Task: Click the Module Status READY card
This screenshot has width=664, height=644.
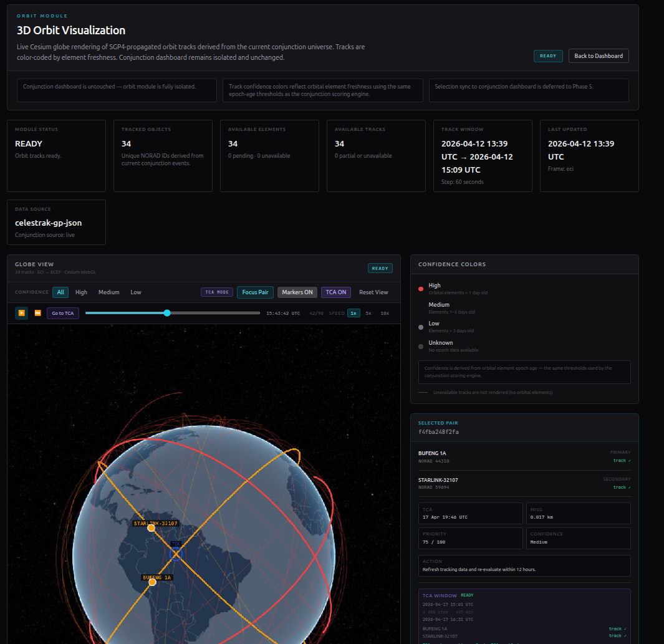Action: 56,156
